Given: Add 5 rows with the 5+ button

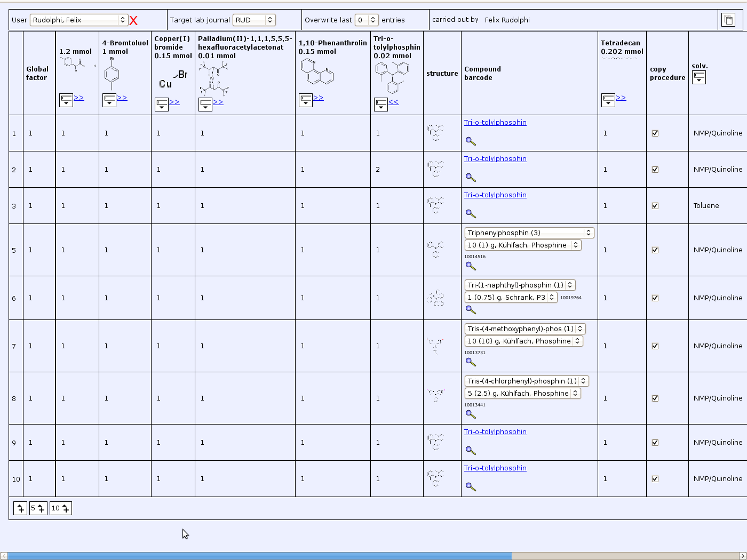Looking at the screenshot, I should pyautogui.click(x=38, y=508).
